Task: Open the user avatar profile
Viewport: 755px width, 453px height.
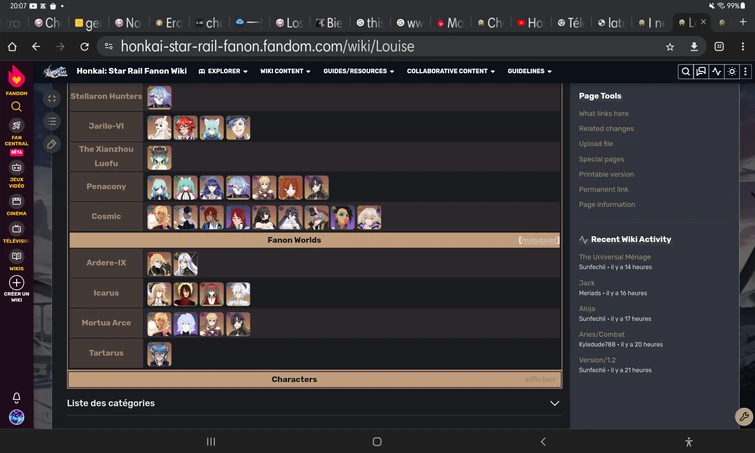Action: [16, 417]
